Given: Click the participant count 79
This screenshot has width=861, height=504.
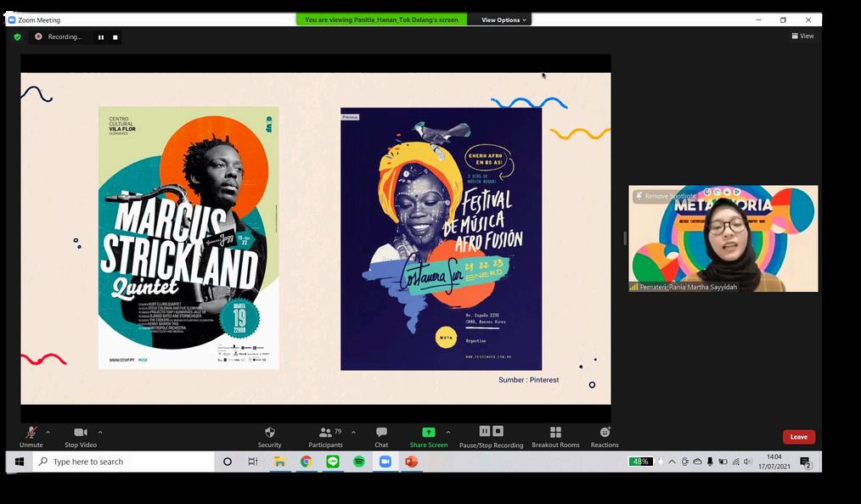Looking at the screenshot, I should click(338, 431).
